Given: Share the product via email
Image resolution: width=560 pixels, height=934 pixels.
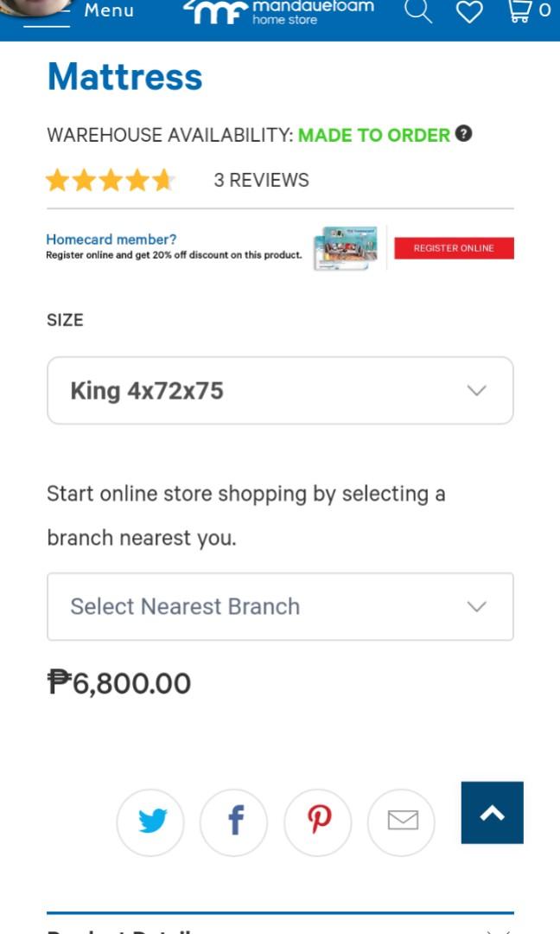Looking at the screenshot, I should point(401,822).
